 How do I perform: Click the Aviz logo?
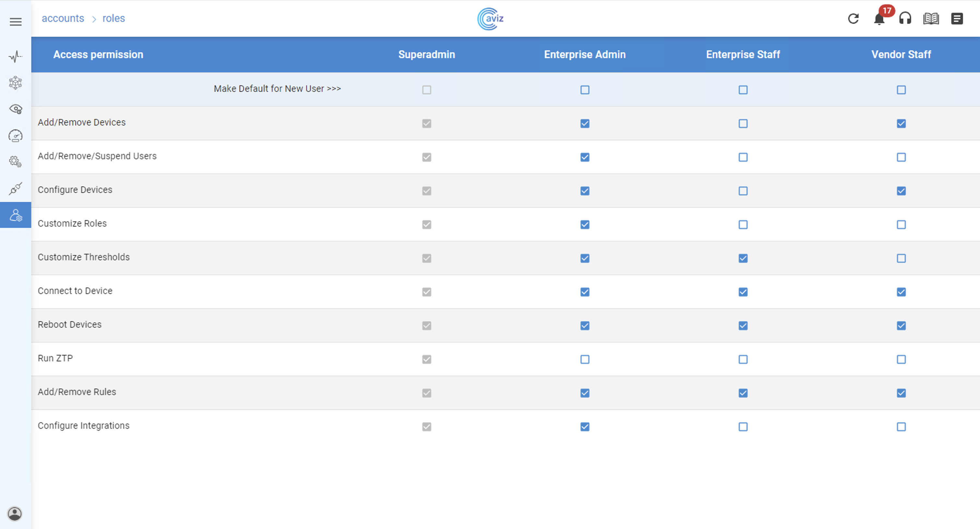(490, 18)
